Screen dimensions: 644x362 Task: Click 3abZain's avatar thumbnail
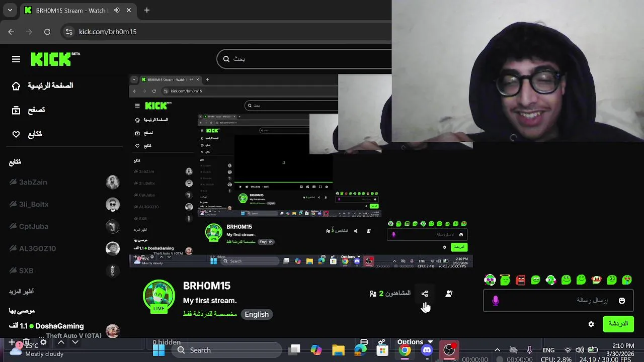pyautogui.click(x=113, y=182)
